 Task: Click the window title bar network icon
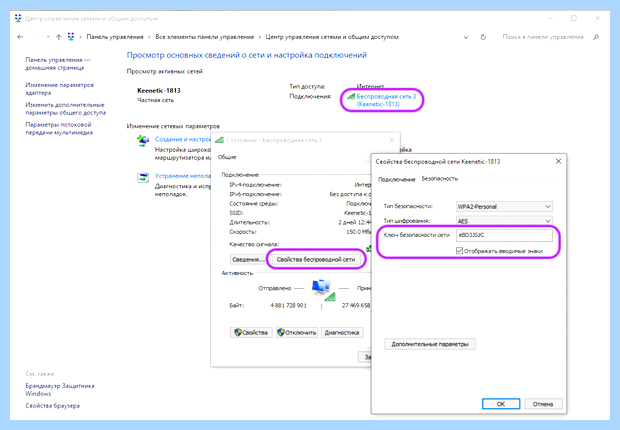pyautogui.click(x=18, y=18)
